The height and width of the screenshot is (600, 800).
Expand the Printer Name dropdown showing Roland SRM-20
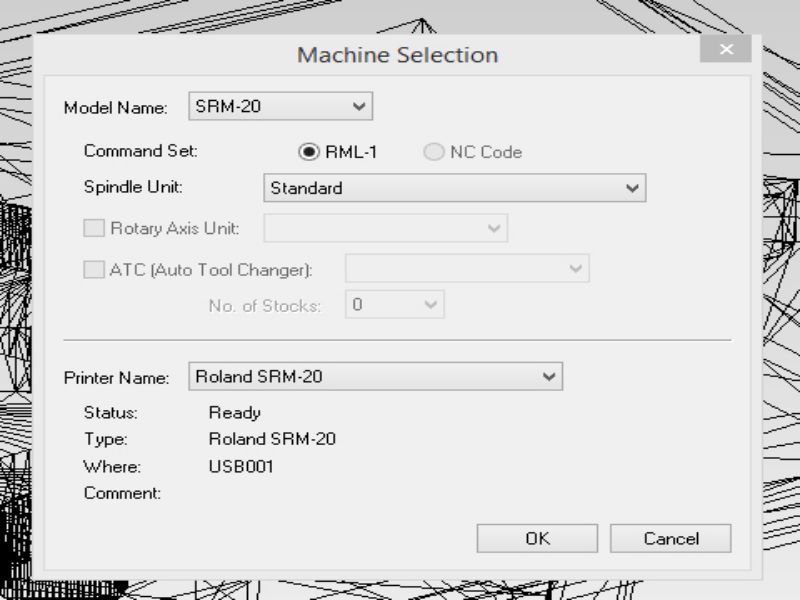[x=376, y=377]
